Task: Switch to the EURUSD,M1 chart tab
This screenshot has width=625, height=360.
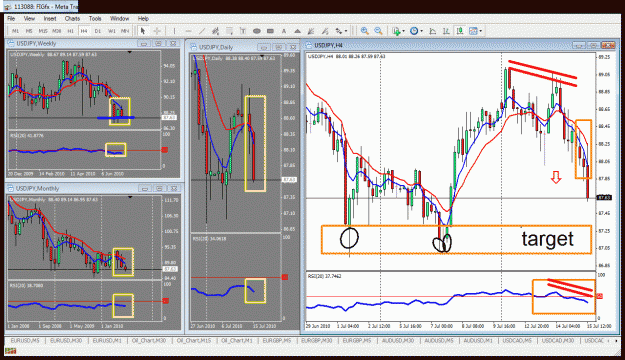Action: 107,340
